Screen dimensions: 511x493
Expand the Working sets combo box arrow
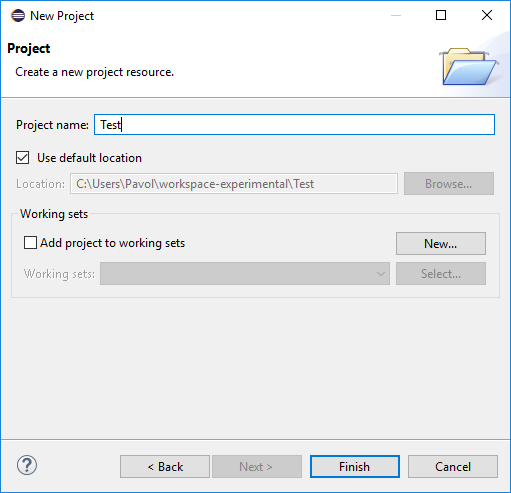(381, 274)
